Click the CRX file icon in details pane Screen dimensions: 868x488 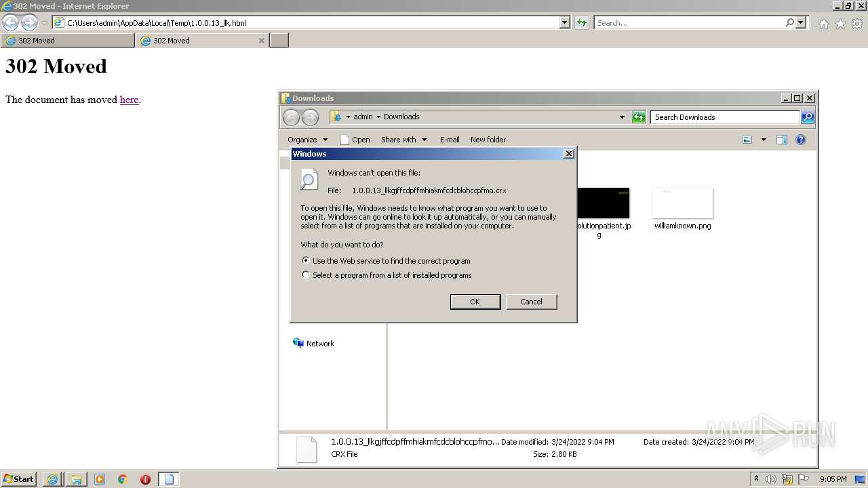point(307,449)
